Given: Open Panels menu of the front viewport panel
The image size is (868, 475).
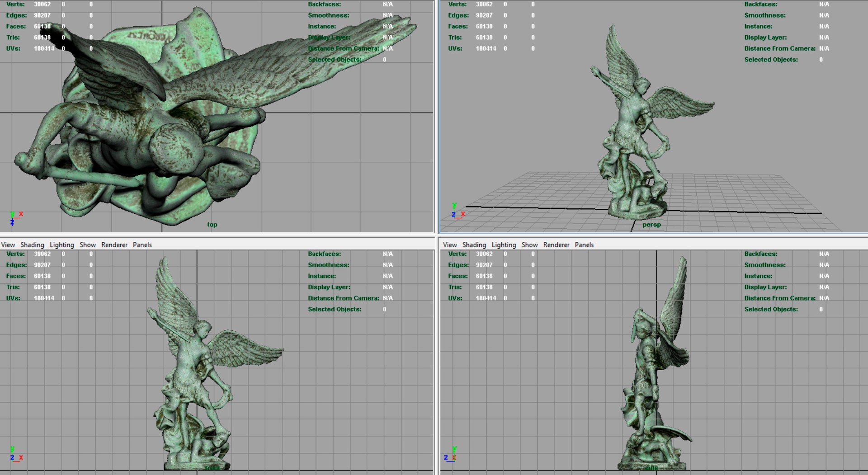Looking at the screenshot, I should [142, 245].
